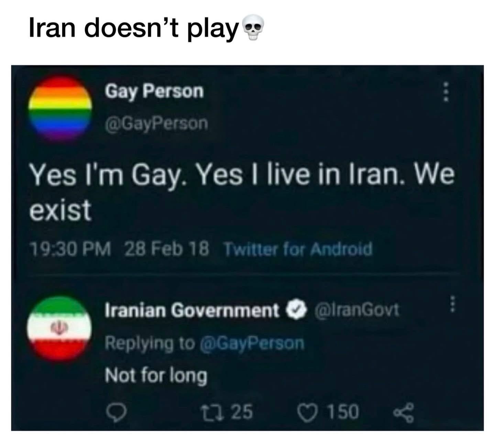Open the three-dot menu on Iranian Government's reply
495x448 pixels.
click(453, 304)
